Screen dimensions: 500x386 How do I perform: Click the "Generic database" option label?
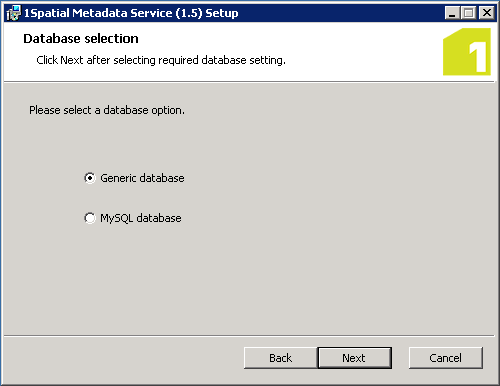142,178
